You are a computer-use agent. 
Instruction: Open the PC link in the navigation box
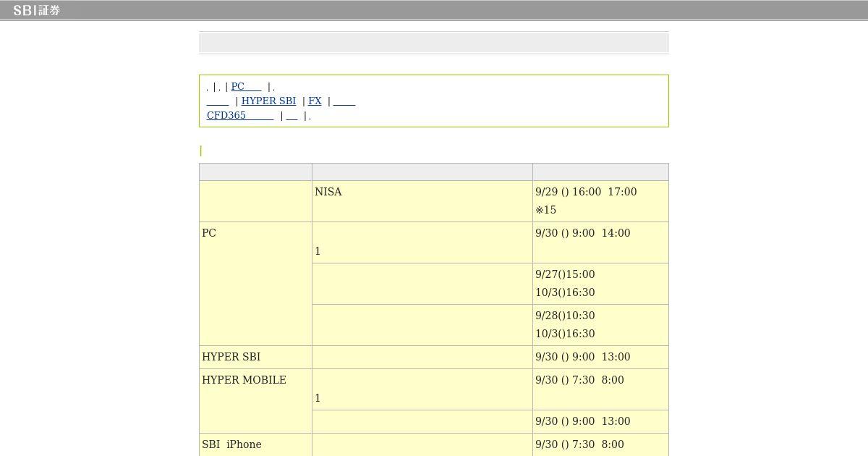246,87
